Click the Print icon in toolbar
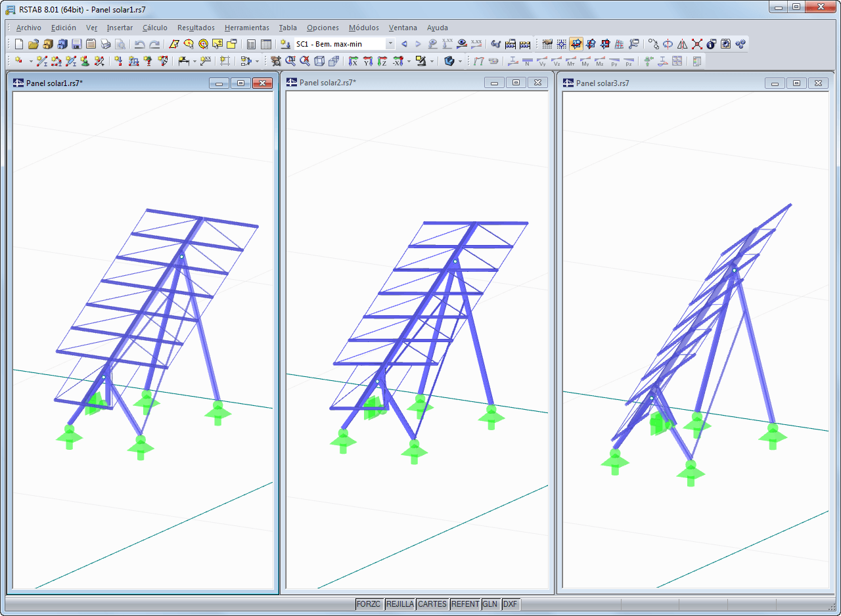 coord(106,44)
